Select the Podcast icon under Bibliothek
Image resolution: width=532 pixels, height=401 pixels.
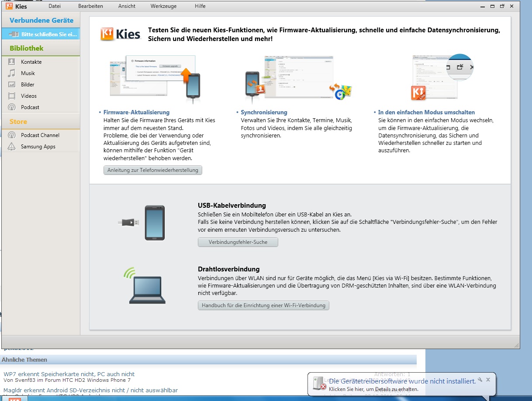(12, 107)
